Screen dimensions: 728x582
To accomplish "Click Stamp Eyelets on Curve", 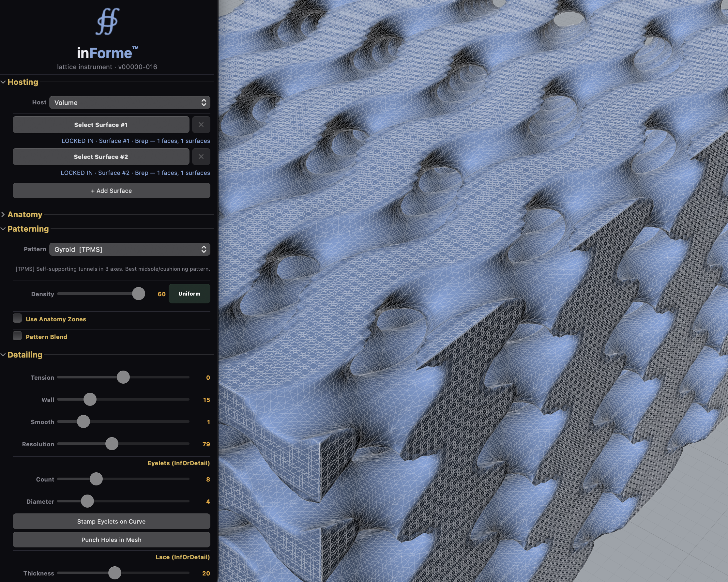I will 112,521.
